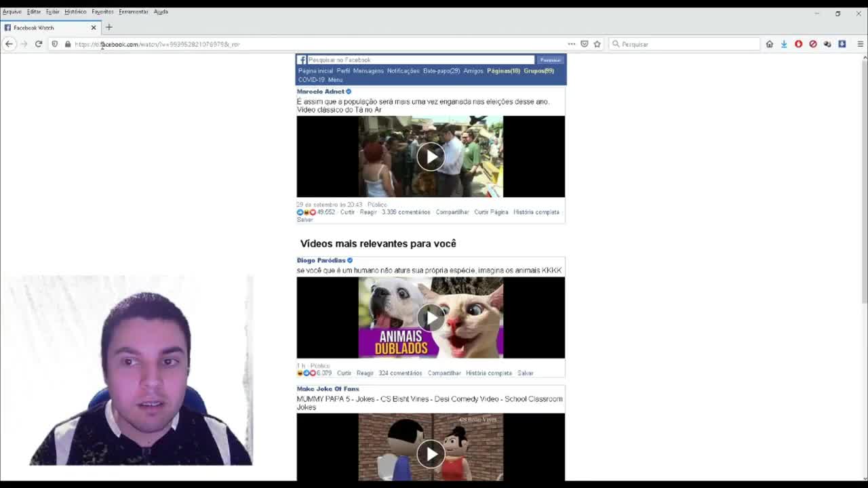
Task: Open the Arquivo menu
Action: click(12, 12)
